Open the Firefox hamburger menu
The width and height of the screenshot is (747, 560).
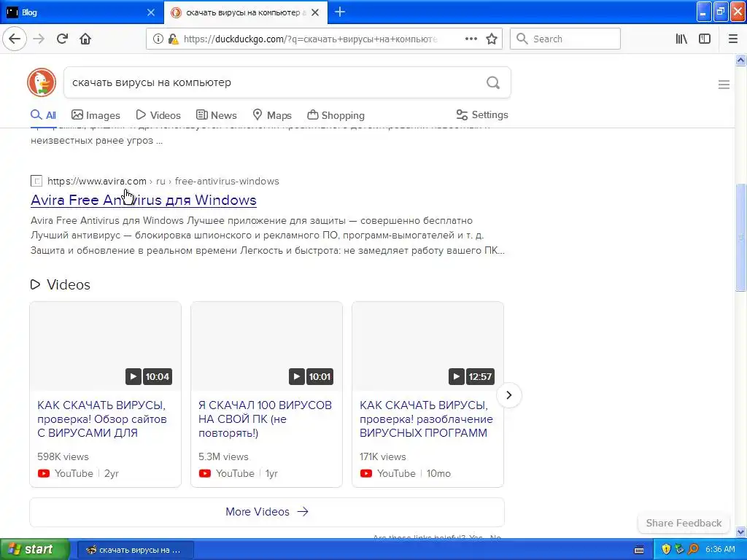click(733, 39)
